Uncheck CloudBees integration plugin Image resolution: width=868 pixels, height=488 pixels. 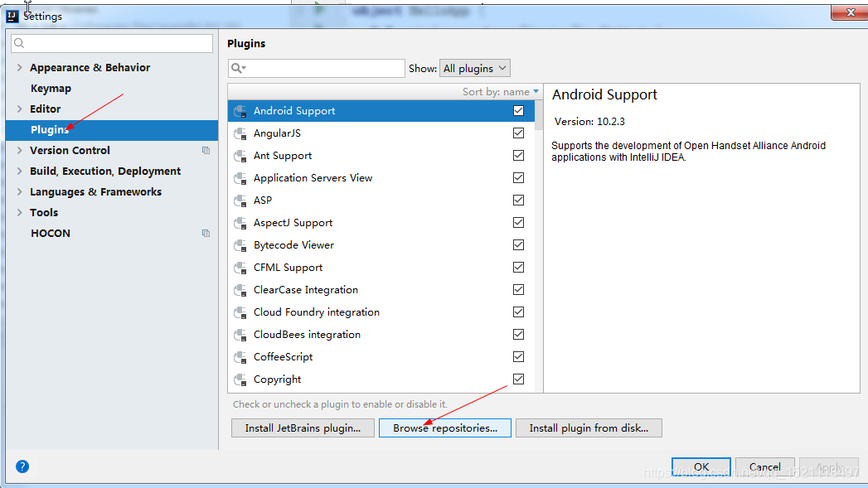coord(518,334)
